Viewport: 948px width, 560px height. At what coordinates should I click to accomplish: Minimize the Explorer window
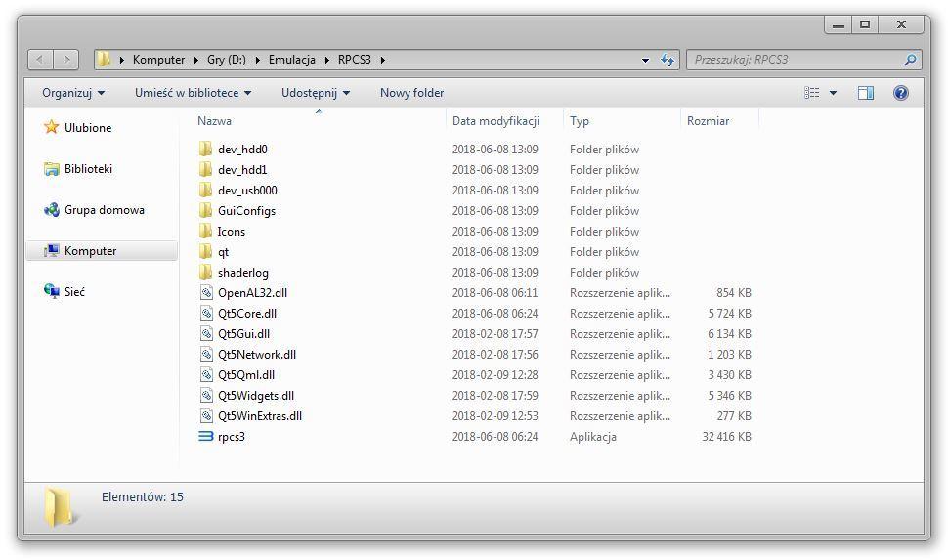coord(838,24)
